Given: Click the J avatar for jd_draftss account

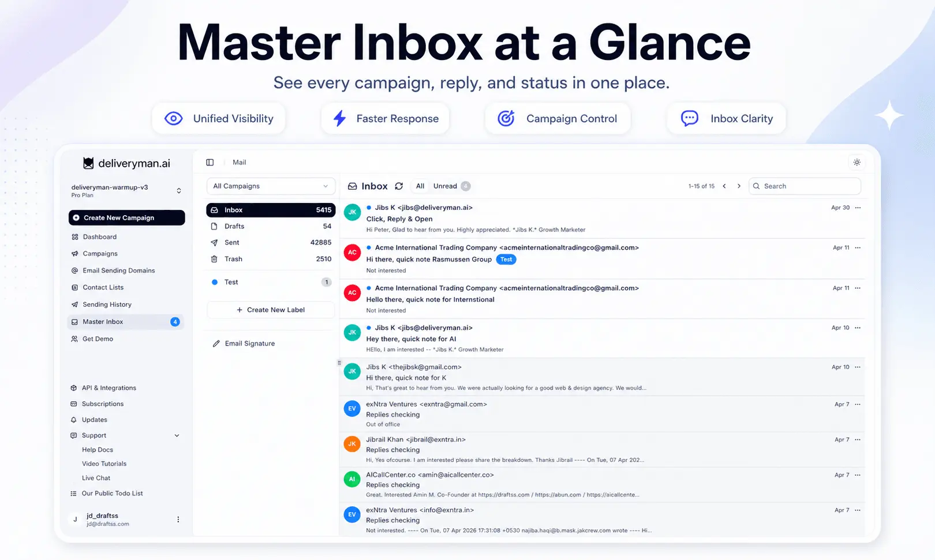Looking at the screenshot, I should click(x=75, y=520).
